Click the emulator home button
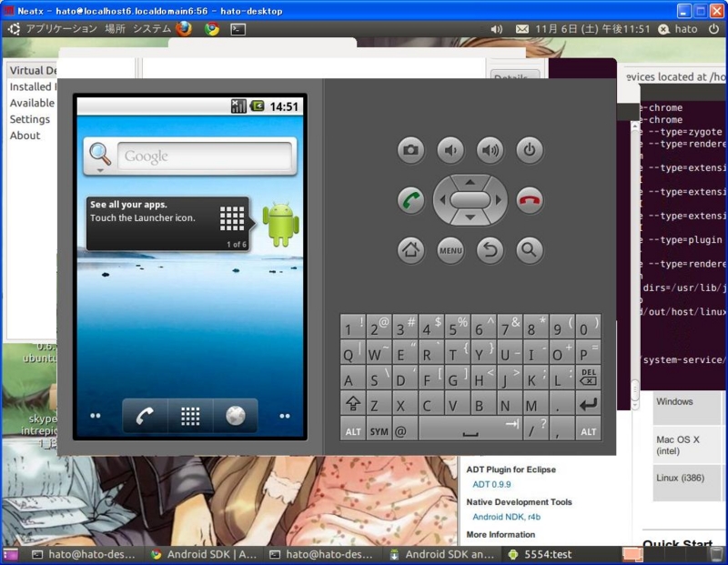Screen dimensions: 728x565 [x=410, y=250]
